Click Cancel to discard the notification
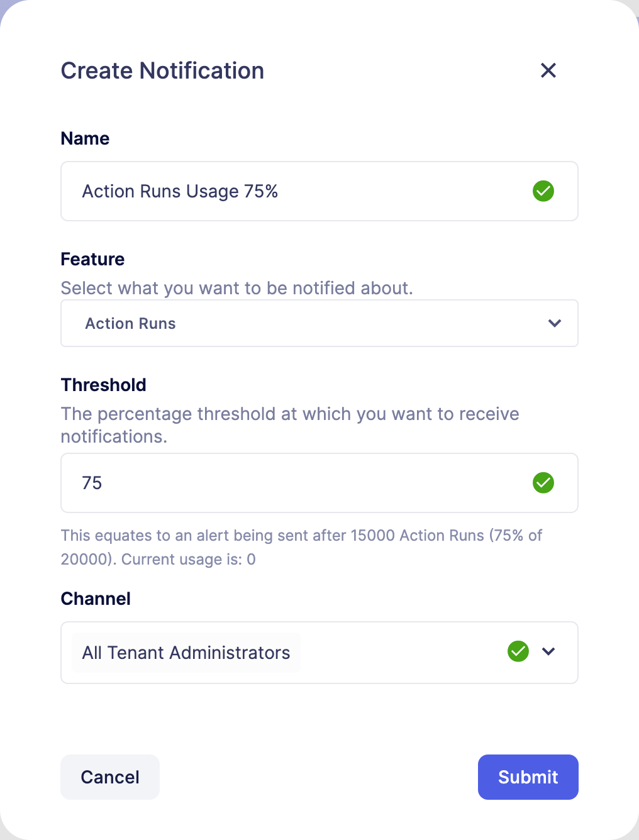 click(109, 777)
